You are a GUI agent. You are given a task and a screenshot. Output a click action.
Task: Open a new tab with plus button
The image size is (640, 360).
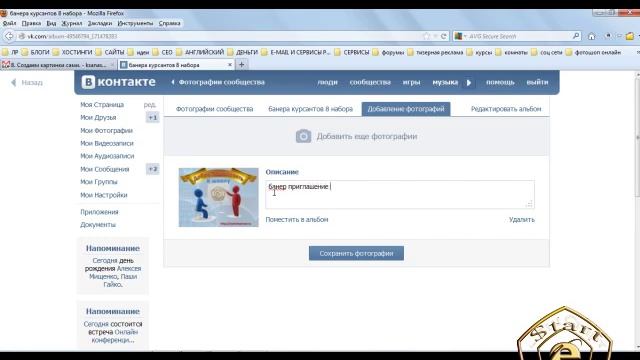click(x=242, y=64)
